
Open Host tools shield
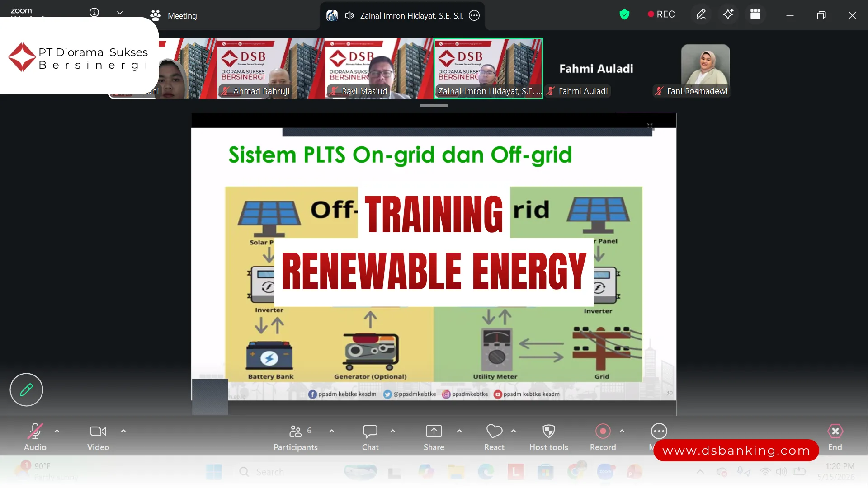click(x=549, y=437)
